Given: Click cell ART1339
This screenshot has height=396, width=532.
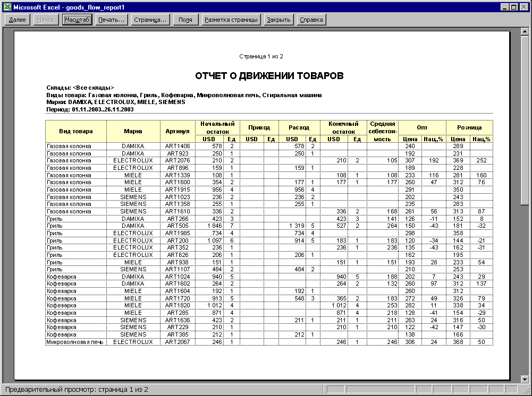Looking at the screenshot, I should pyautogui.click(x=178, y=175).
